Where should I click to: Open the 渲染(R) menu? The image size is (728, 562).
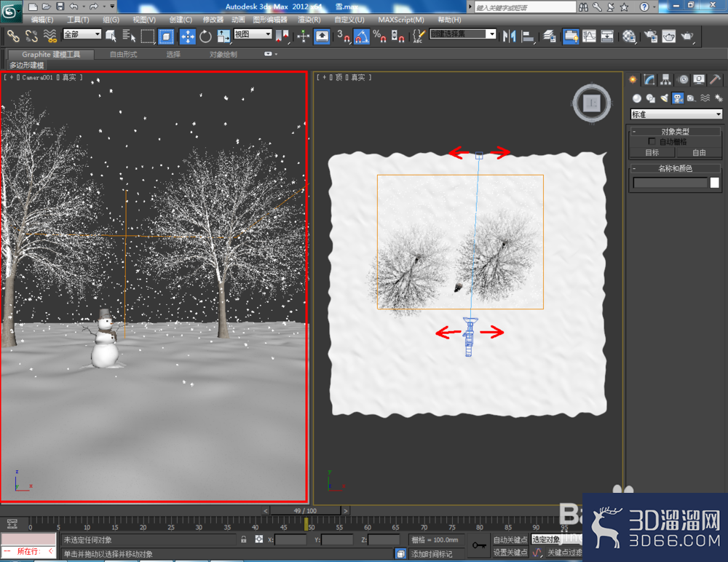pos(309,20)
